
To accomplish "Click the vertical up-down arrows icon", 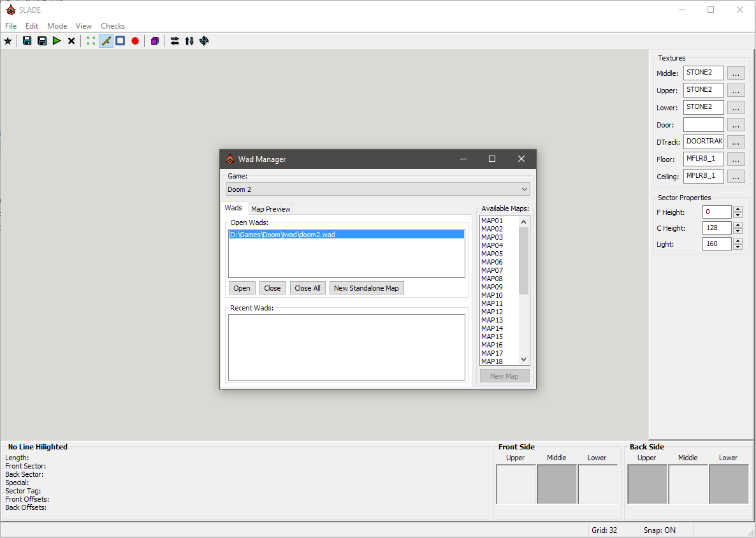I will [189, 41].
